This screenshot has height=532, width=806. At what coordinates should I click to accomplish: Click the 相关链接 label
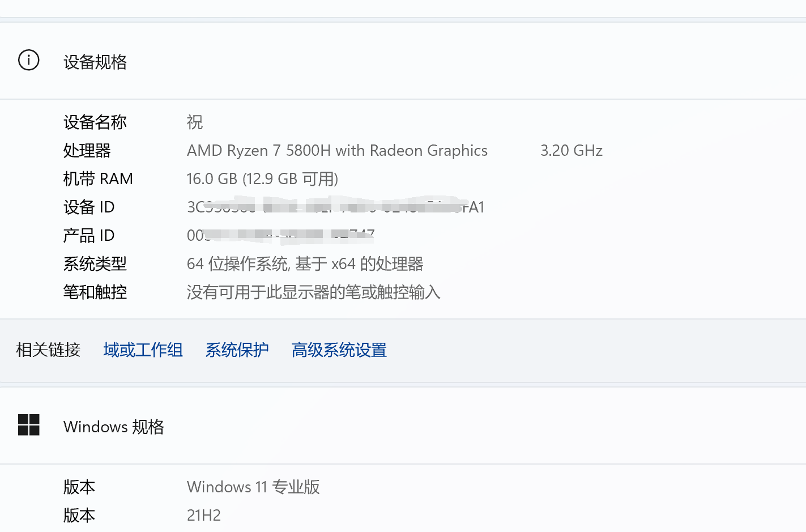click(48, 350)
